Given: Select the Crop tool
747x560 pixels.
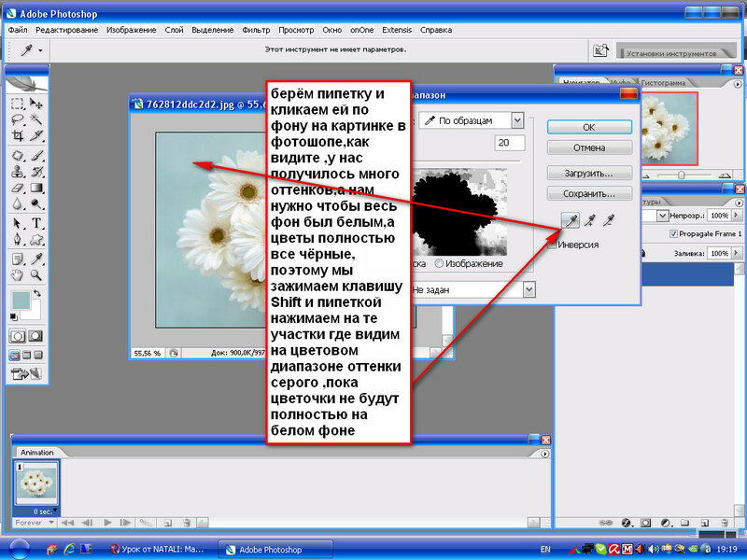Looking at the screenshot, I should 17,135.
